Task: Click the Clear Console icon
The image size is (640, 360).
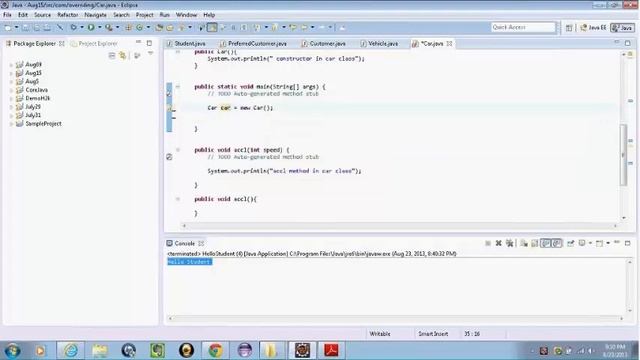Action: coord(524,243)
